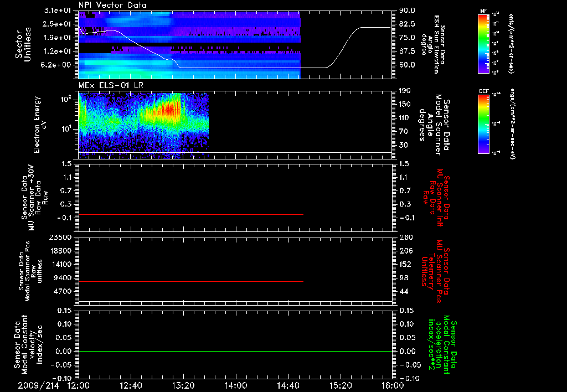This screenshot has height=392, width=567.
Task: Click the green velocity line in bottom panel
Action: point(235,351)
